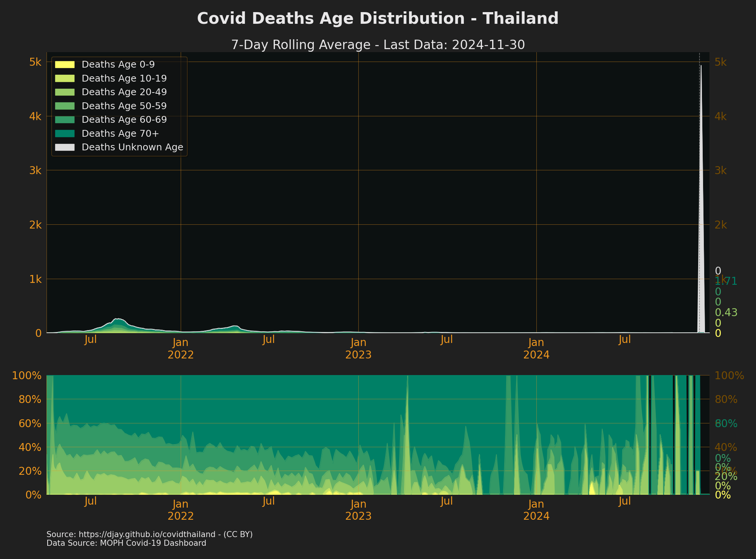Image resolution: width=756 pixels, height=559 pixels.
Task: Click the Deaths Unknown Age legend label
Action: click(x=132, y=147)
